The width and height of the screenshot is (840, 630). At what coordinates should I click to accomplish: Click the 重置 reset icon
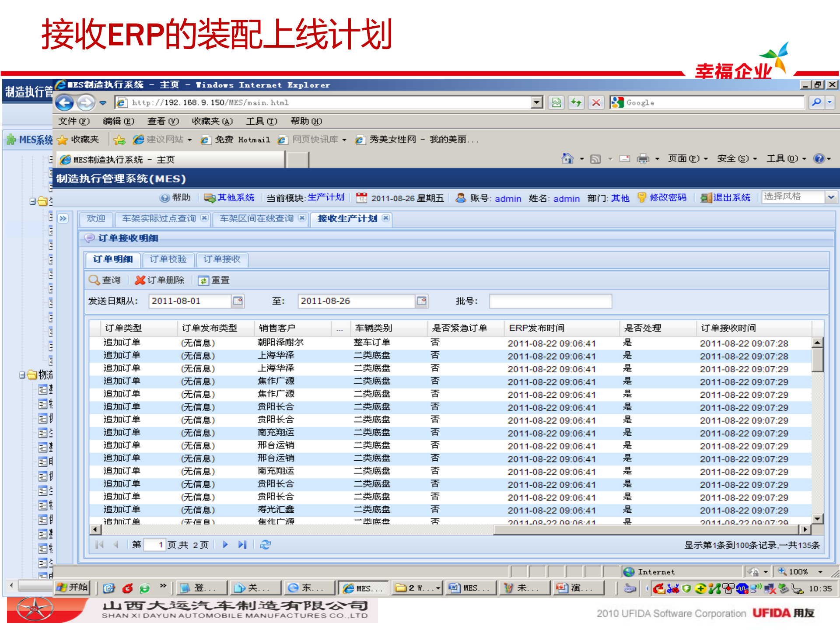click(x=203, y=280)
